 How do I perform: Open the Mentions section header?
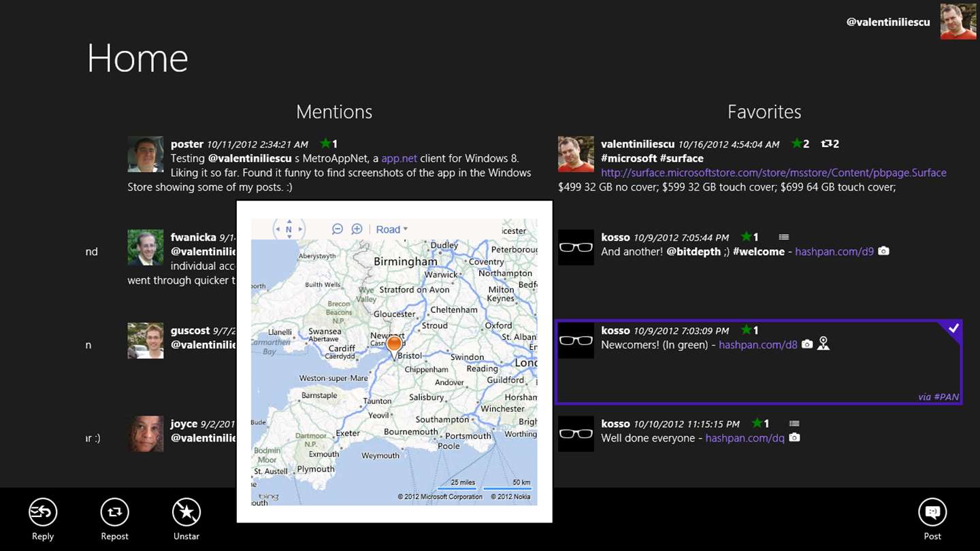click(x=334, y=112)
